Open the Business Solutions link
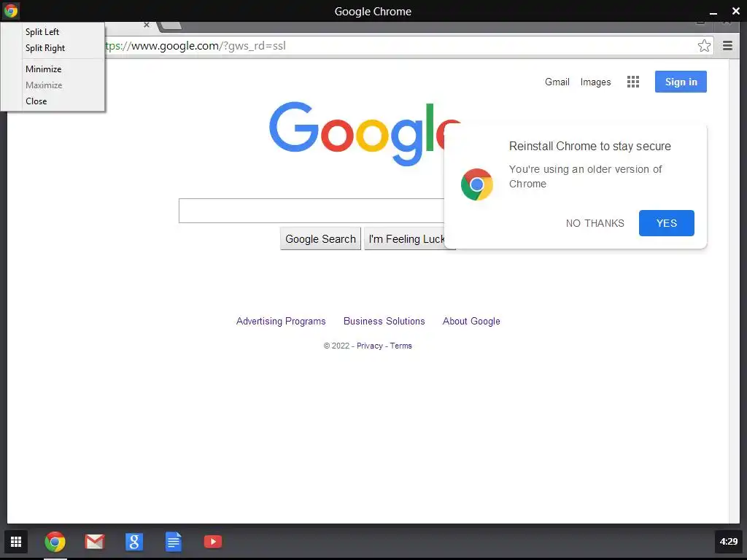 click(384, 321)
